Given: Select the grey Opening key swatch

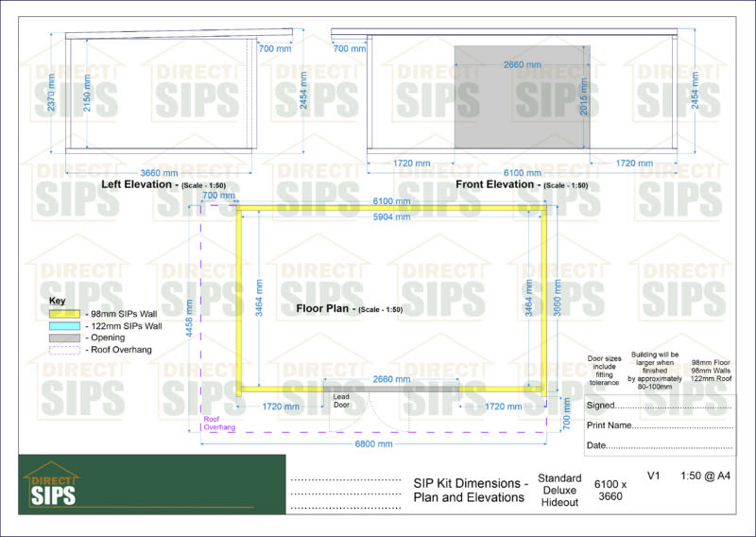Looking at the screenshot, I should tap(64, 338).
